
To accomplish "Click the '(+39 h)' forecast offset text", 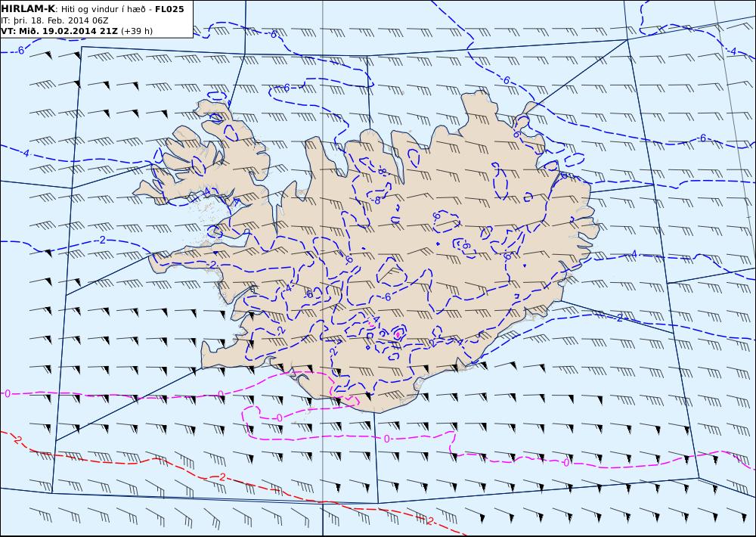I will (136, 31).
